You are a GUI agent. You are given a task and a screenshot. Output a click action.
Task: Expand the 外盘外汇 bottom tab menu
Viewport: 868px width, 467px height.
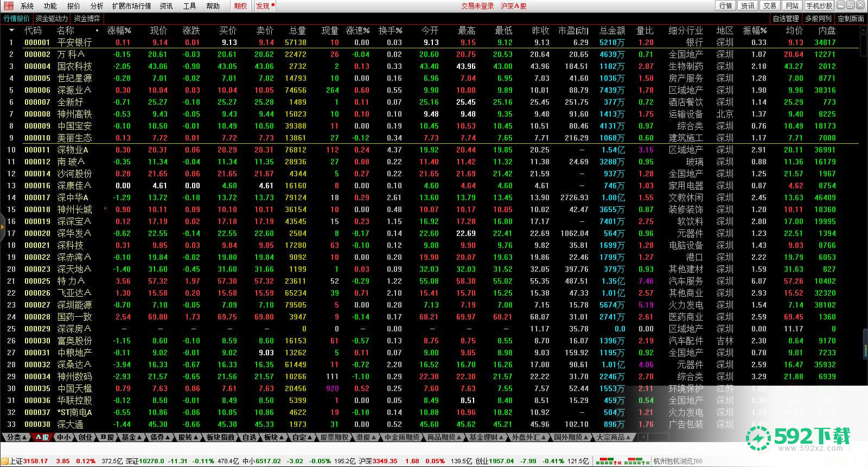coord(529,437)
